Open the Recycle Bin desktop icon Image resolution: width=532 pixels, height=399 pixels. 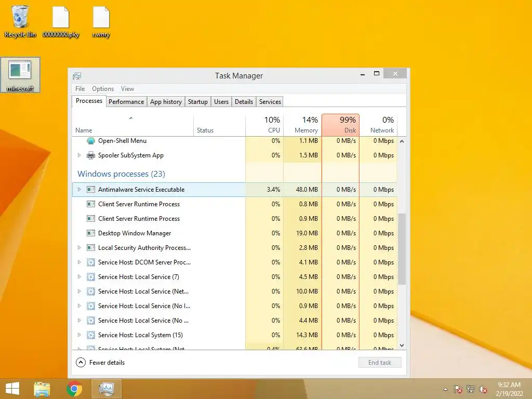coord(20,21)
